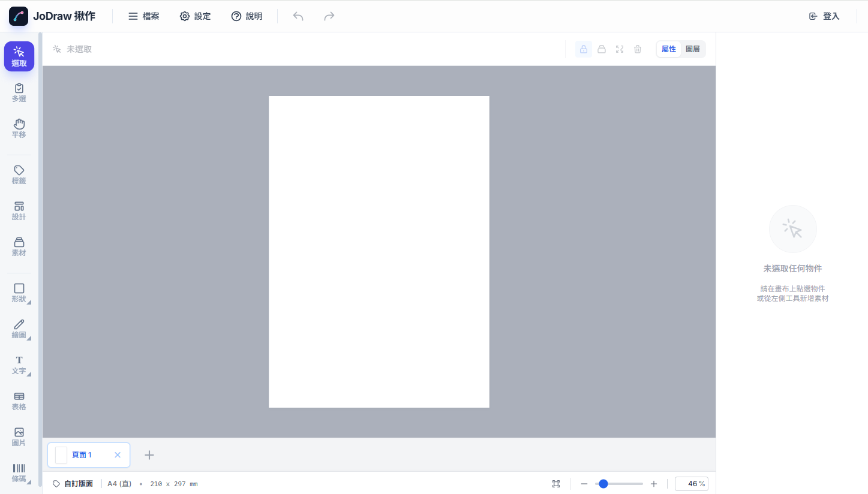Image resolution: width=868 pixels, height=494 pixels.
Task: Switch back to the 屬性 properties view
Action: (668, 49)
